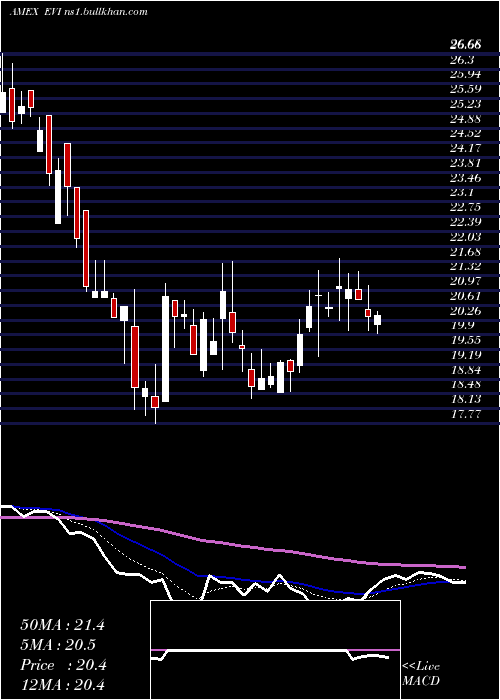
Task: Click the 20.26 price axis label
Action: coord(466,311)
